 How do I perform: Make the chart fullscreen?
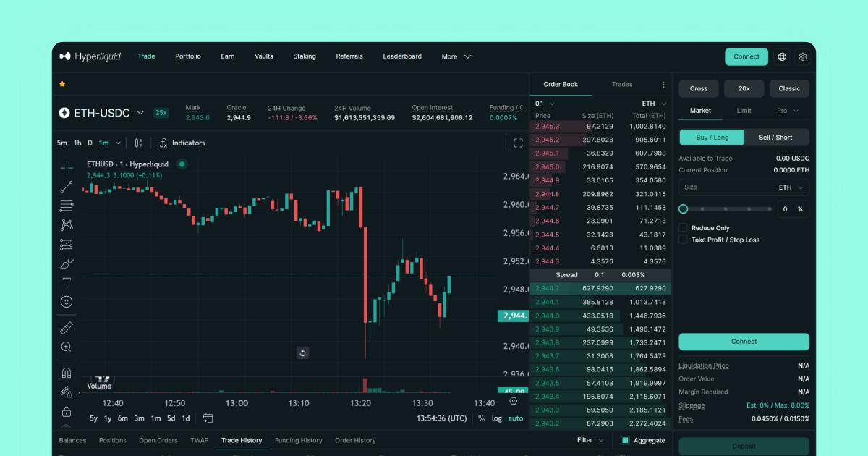[518, 143]
